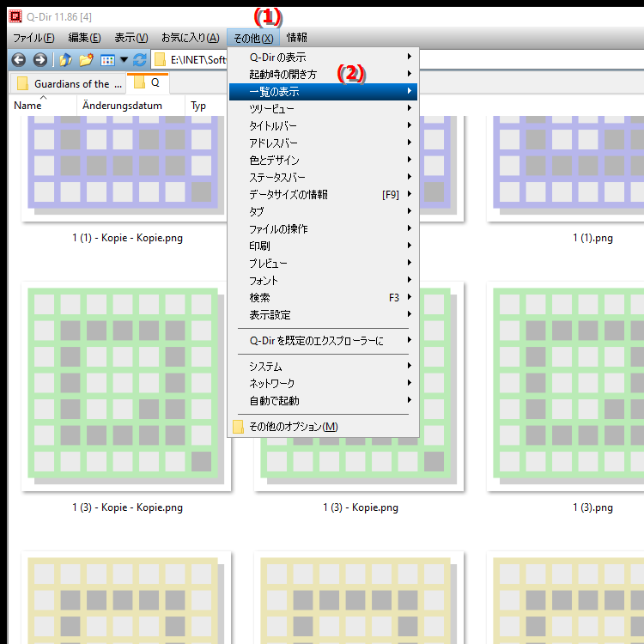
Task: Switch to the Q folder tab
Action: 148,83
